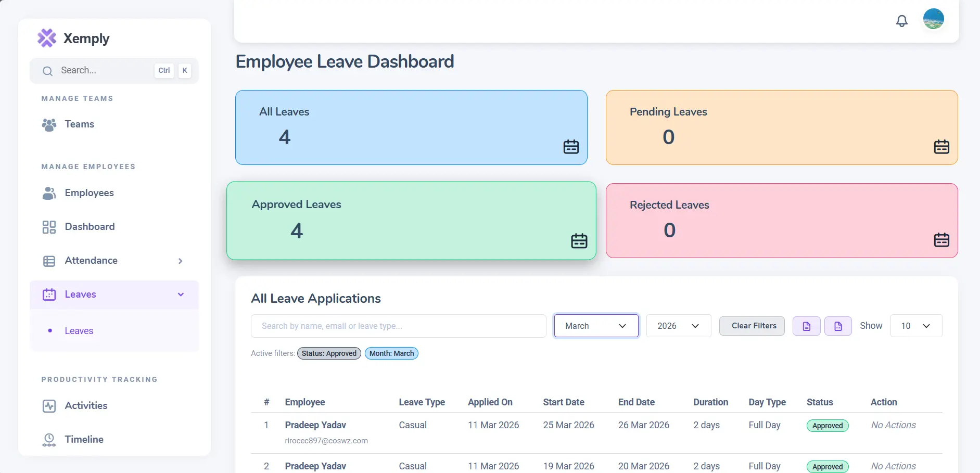Click Approved badge in row 2
The height and width of the screenshot is (473, 980).
[828, 467]
